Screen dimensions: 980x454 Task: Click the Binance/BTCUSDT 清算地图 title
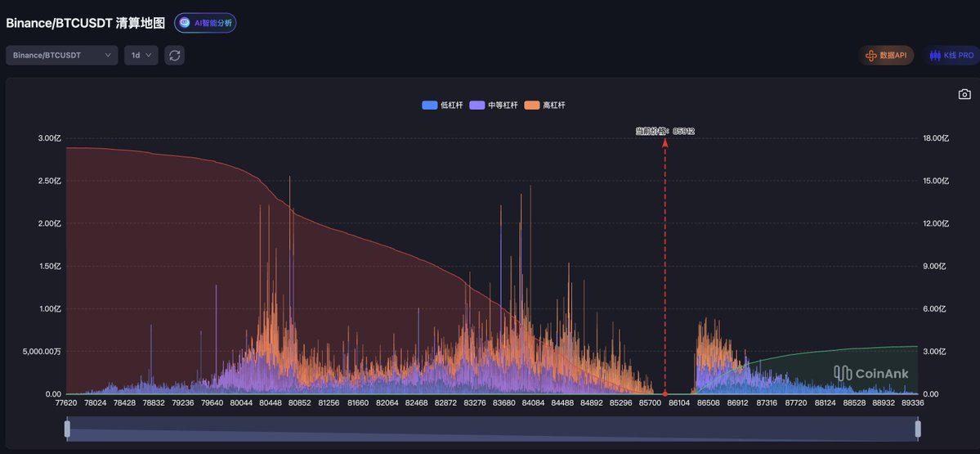pos(86,23)
